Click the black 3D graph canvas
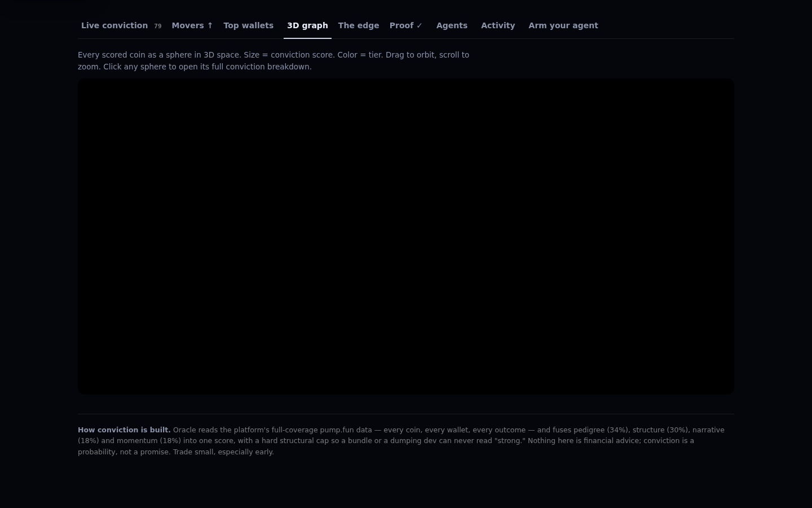812x508 pixels. coord(406,236)
